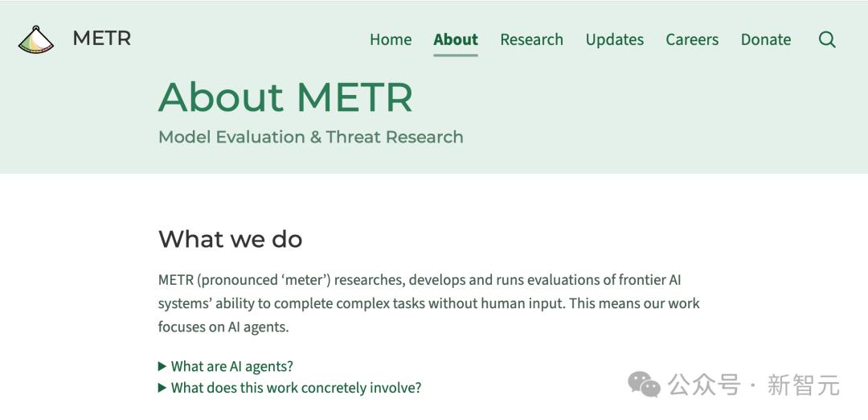The image size is (868, 420).
Task: Click the WeChat watermark bubble icon
Action: [x=644, y=384]
